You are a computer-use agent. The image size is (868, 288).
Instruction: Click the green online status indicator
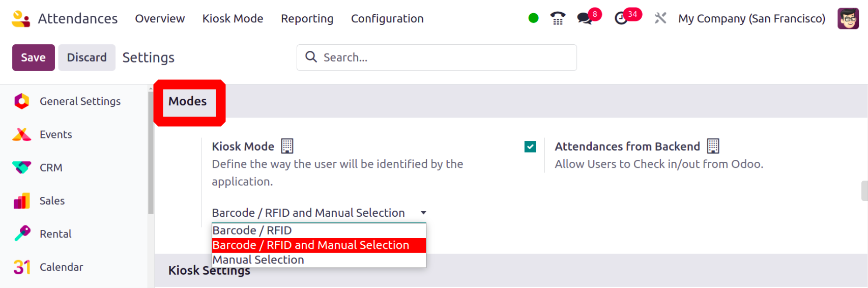pos(533,18)
